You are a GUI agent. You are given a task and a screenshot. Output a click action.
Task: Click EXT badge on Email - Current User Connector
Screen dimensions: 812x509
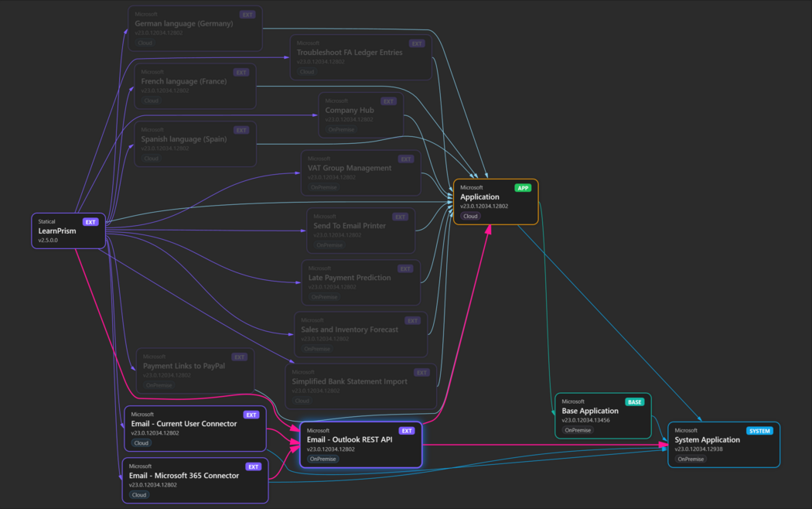[x=251, y=415]
